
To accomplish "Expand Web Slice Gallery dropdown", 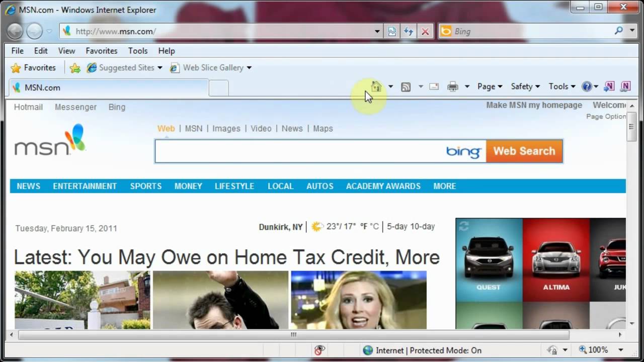I will 249,68.
